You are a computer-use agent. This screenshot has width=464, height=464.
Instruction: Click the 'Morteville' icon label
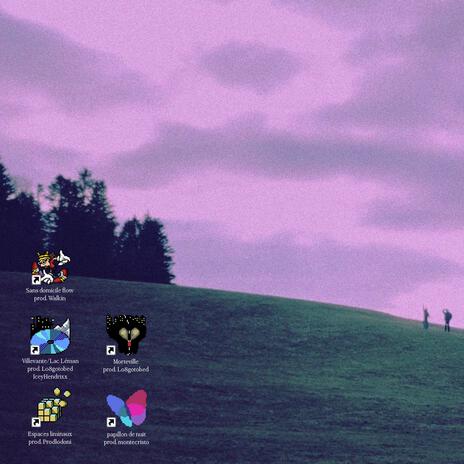[x=126, y=361]
